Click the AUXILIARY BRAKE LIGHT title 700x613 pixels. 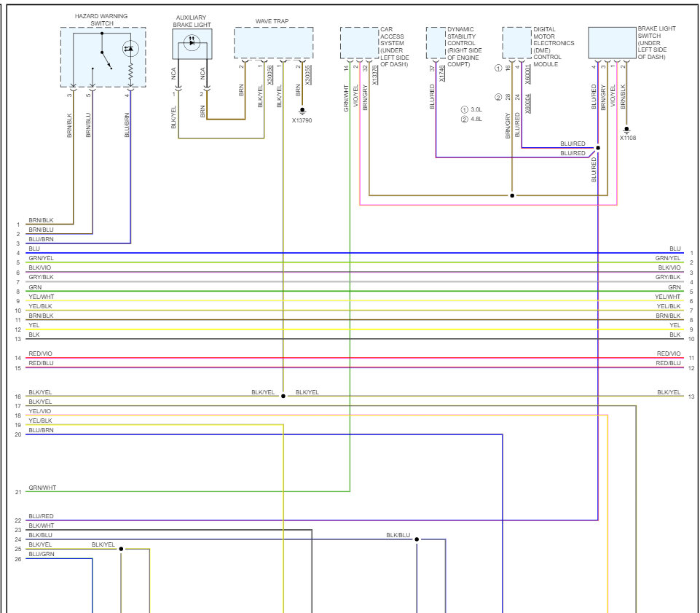192,21
